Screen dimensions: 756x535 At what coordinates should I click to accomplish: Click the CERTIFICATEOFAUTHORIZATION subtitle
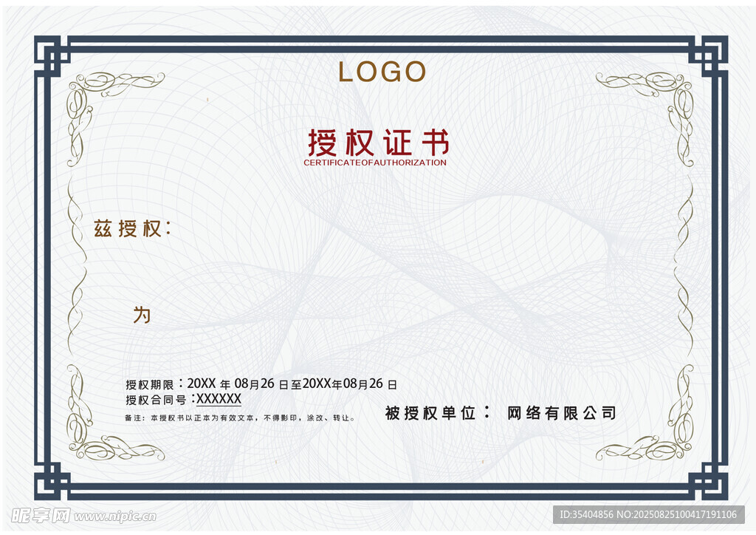(x=375, y=163)
